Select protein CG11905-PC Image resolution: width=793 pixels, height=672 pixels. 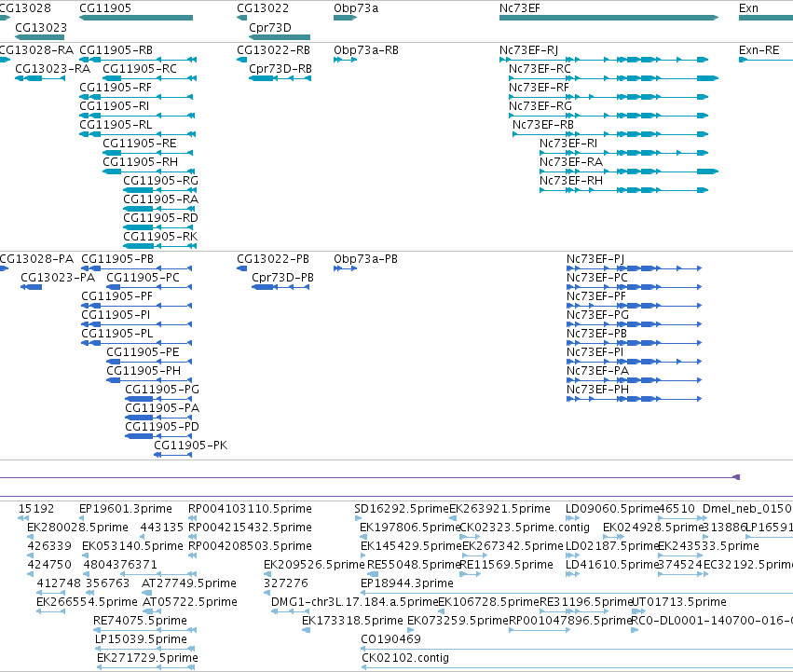coord(149,287)
